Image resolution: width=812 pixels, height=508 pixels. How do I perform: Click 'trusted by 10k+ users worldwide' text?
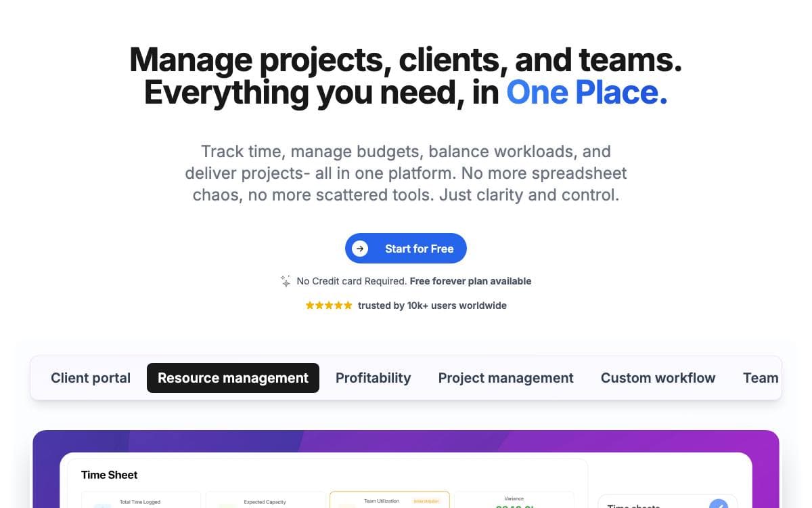(x=432, y=305)
